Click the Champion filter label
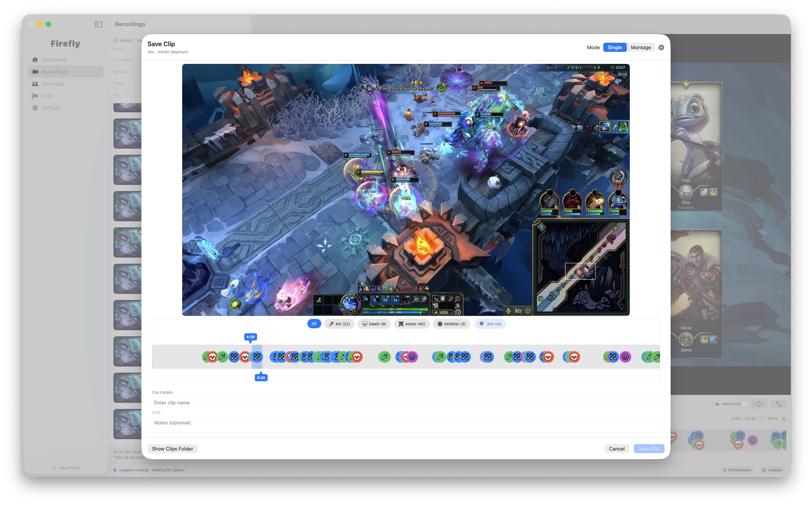 (122, 60)
